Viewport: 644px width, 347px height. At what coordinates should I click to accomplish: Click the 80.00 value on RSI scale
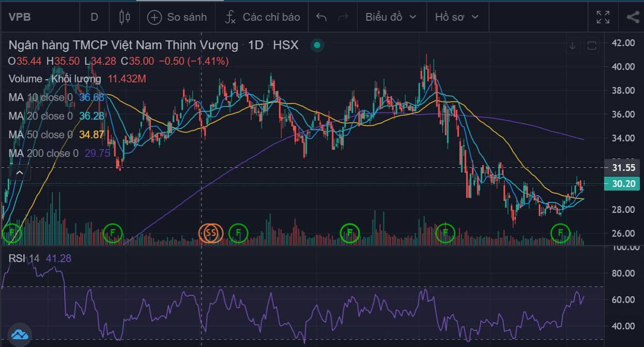(623, 273)
